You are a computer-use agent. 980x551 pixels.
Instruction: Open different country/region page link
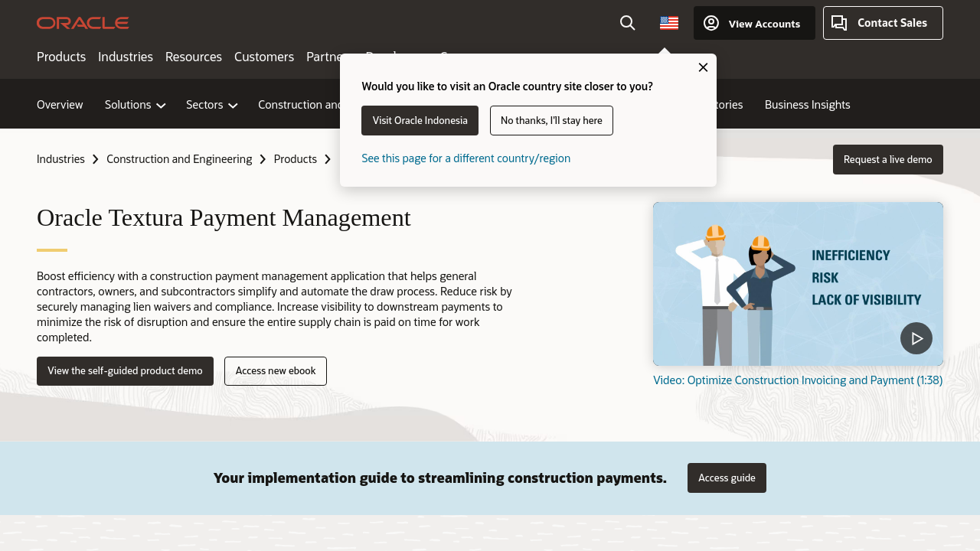click(466, 158)
